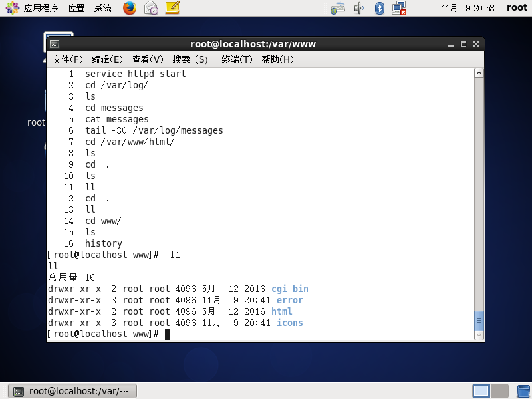Switch to the second workspace
Screen dimensions: 532x399
point(498,391)
